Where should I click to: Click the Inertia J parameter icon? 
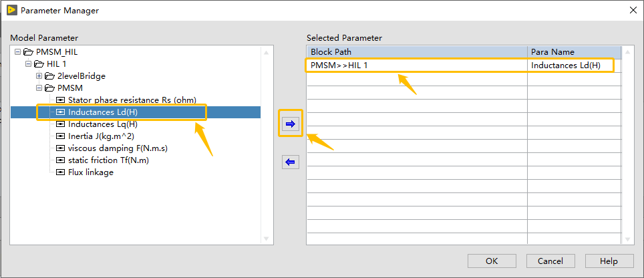[x=61, y=136]
